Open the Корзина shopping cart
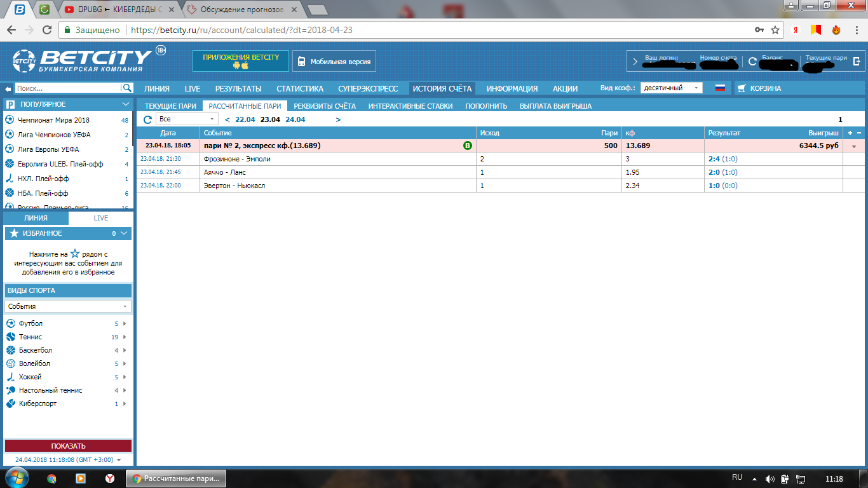868x488 pixels. coord(759,88)
